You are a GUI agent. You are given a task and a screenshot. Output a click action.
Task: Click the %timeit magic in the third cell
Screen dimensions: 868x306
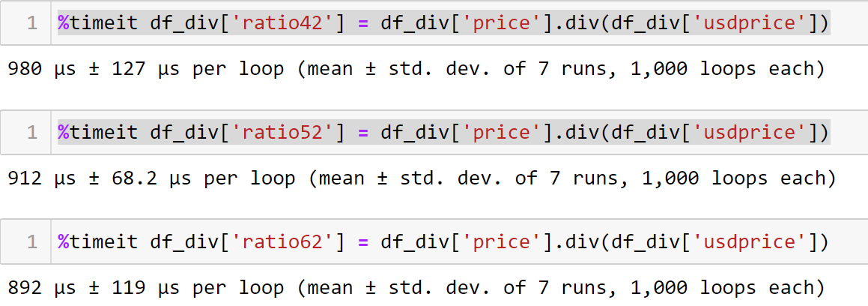pyautogui.click(x=97, y=242)
